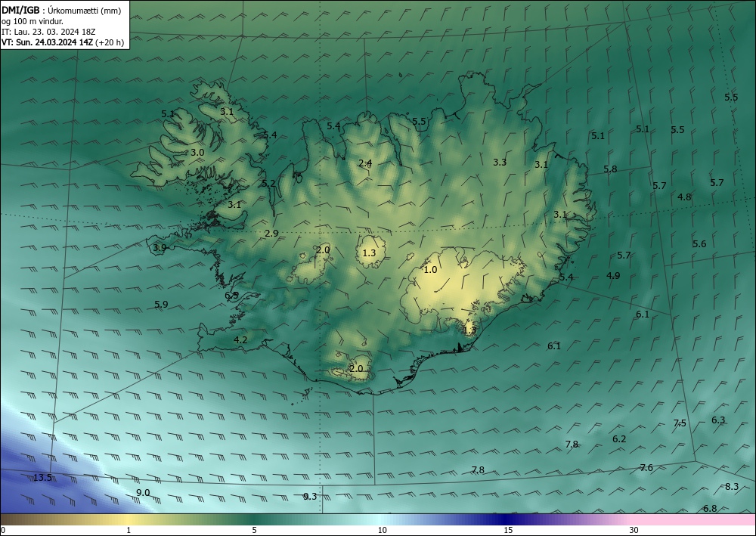This screenshot has width=756, height=536.
Task: Click the 6.3 value on the map
Action: tap(718, 420)
